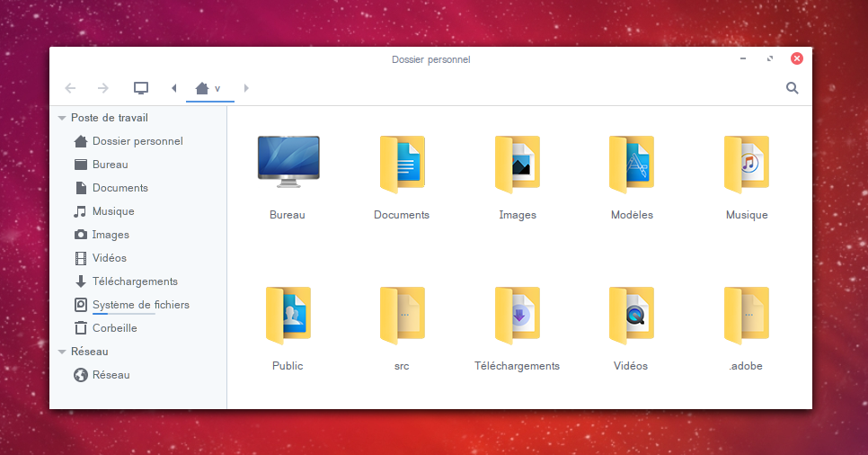Image resolution: width=868 pixels, height=455 pixels.
Task: Maximize the Dossier personnel window
Action: pos(770,58)
